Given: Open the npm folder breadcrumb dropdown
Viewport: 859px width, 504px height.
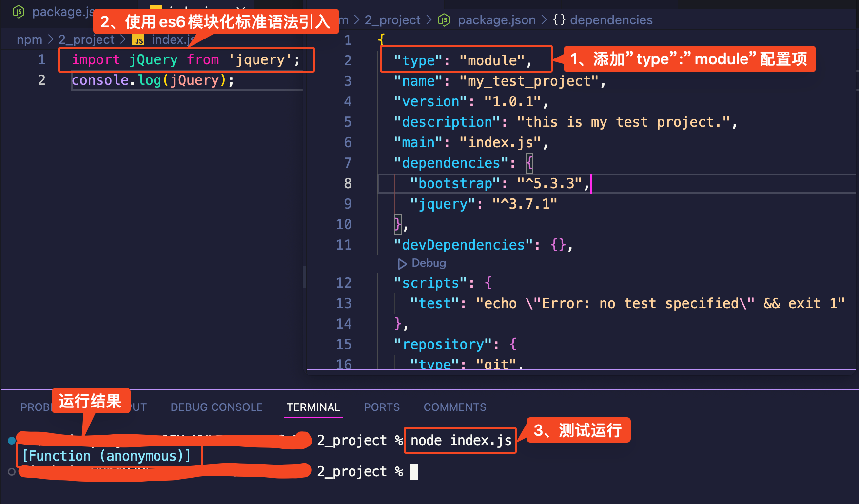Looking at the screenshot, I should 29,39.
